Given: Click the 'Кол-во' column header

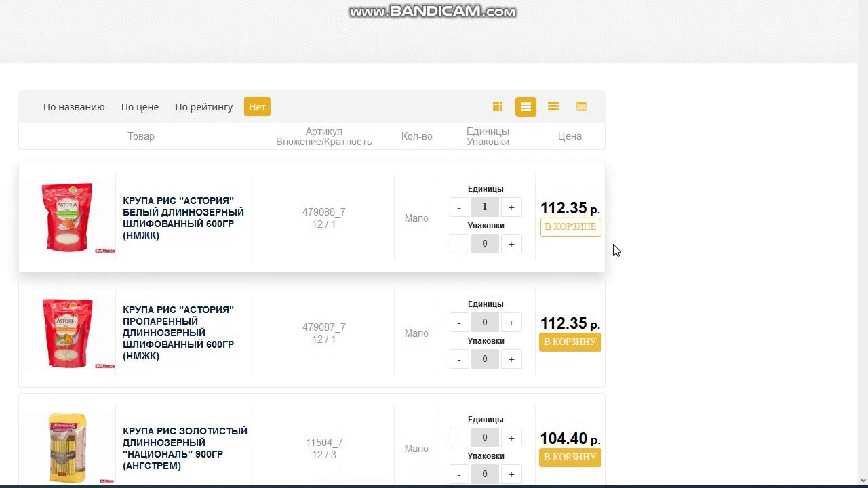Looking at the screenshot, I should (x=416, y=136).
